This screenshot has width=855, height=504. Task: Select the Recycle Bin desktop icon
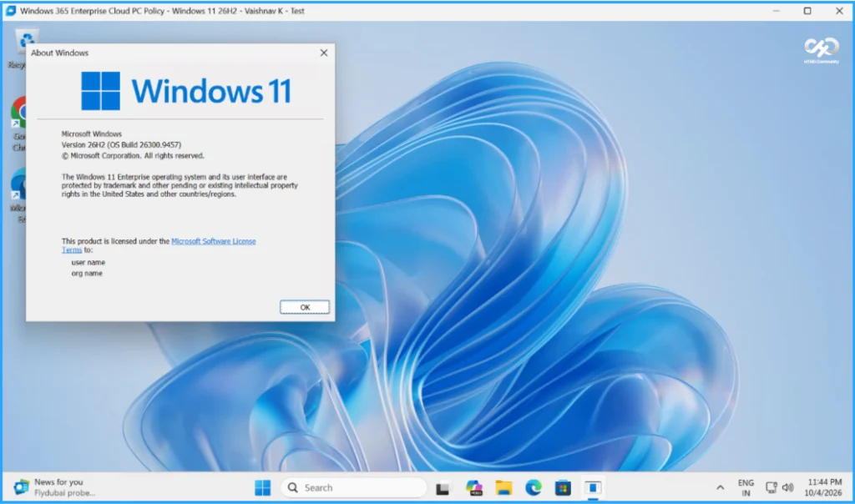22,49
